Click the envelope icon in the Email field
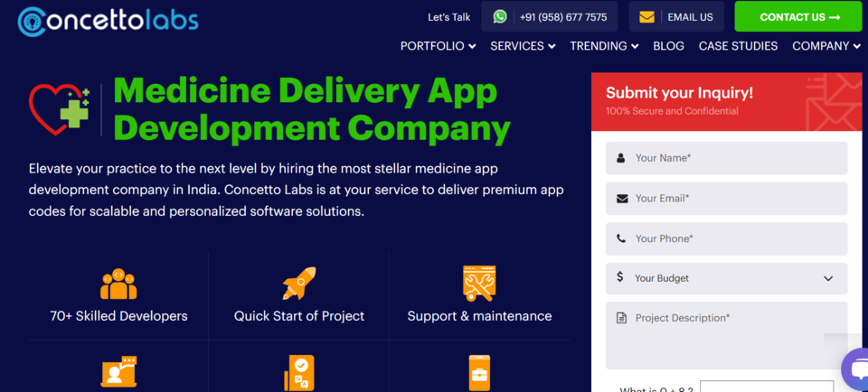Image resolution: width=868 pixels, height=392 pixels. click(x=622, y=199)
